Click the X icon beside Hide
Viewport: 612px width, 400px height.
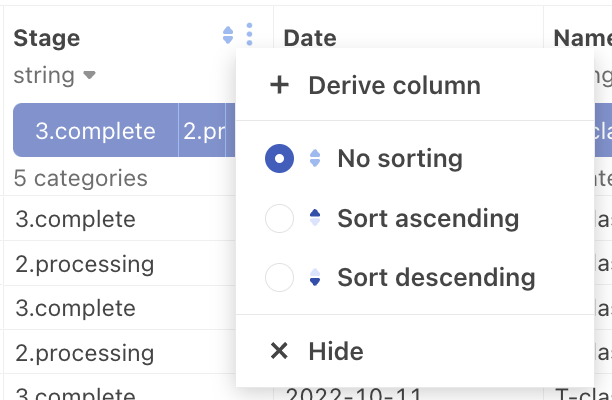[x=280, y=351]
